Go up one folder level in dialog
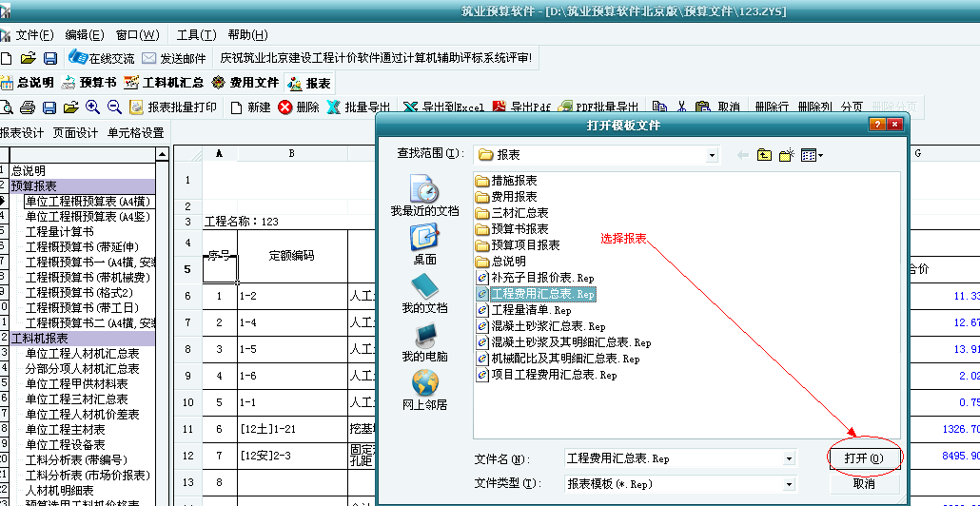Viewport: 980px width, 506px height. [764, 154]
